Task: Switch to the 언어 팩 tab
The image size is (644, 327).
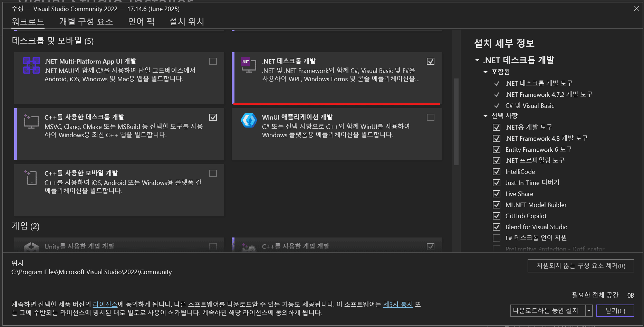Action: tap(141, 21)
